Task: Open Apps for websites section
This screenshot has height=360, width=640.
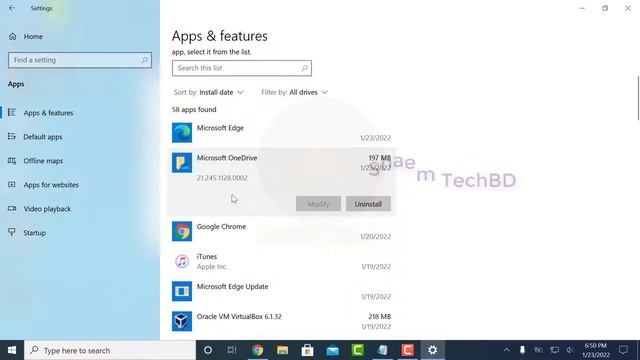Action: (x=51, y=185)
